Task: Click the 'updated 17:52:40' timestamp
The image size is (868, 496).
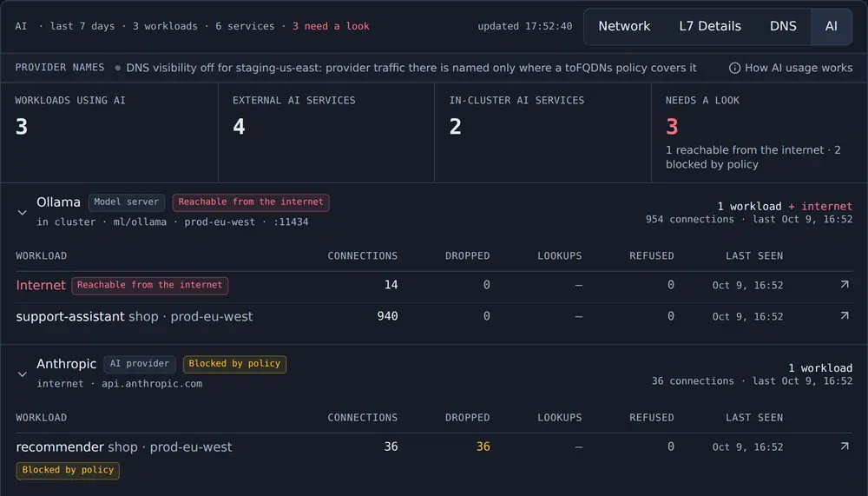Action: tap(525, 26)
